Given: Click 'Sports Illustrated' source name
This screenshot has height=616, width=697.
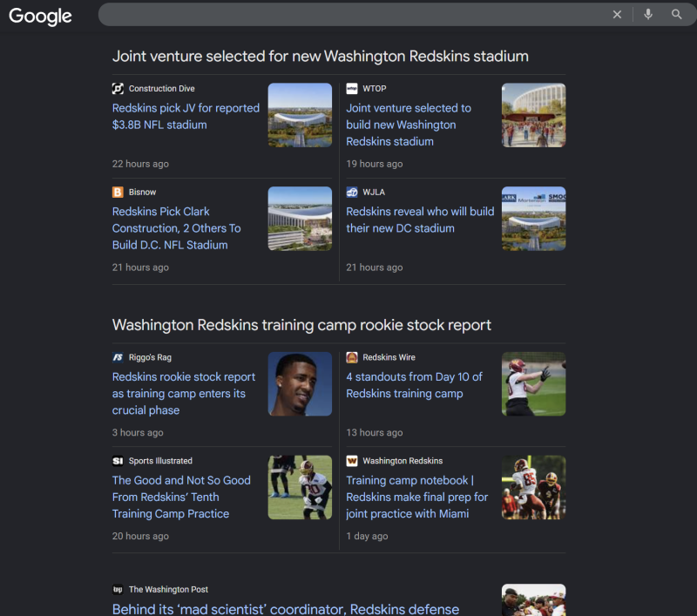Looking at the screenshot, I should 160,461.
